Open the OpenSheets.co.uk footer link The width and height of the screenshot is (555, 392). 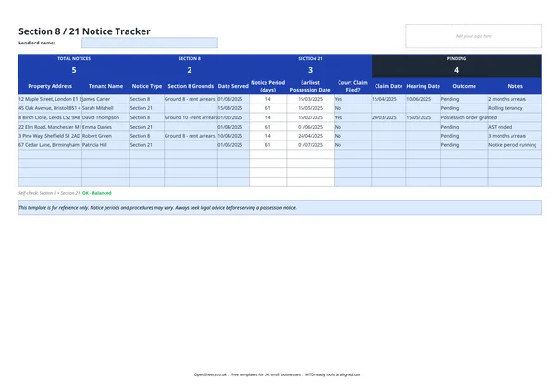click(210, 374)
